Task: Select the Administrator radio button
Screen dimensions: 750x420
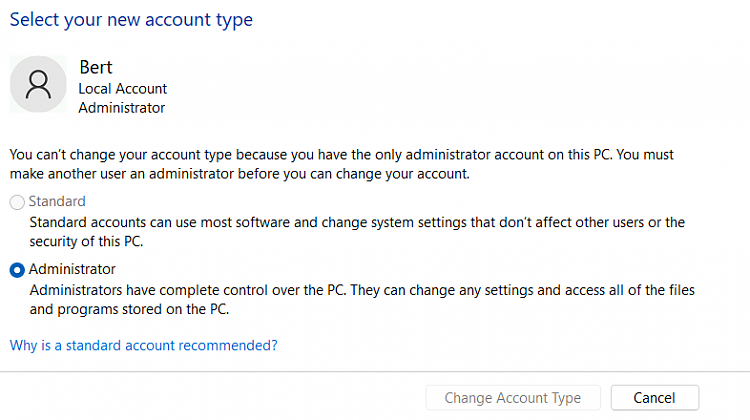Action: (17, 270)
